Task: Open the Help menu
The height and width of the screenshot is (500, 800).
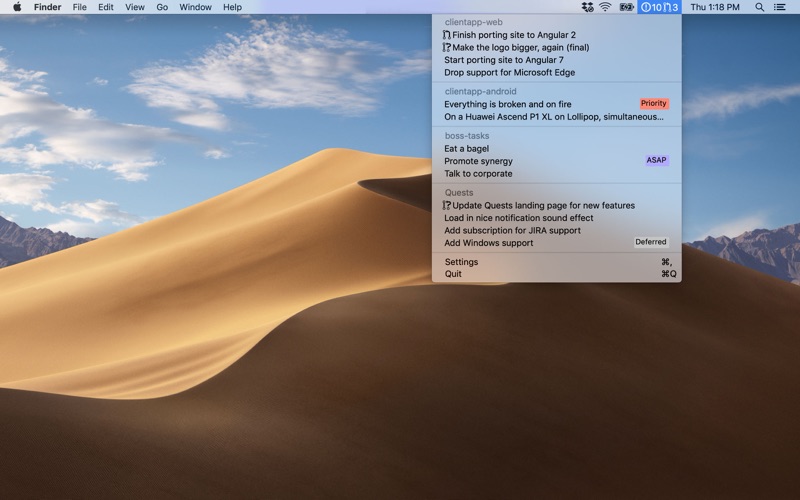Action: click(232, 7)
